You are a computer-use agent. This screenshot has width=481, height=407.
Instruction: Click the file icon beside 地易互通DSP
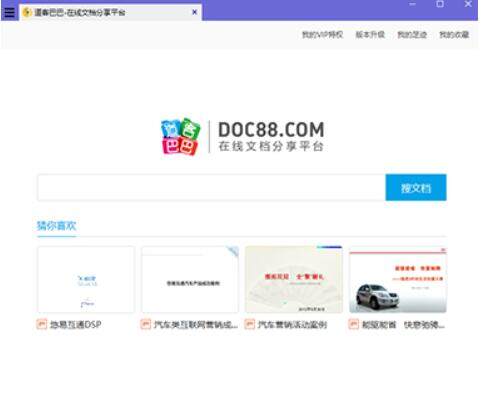(x=42, y=324)
